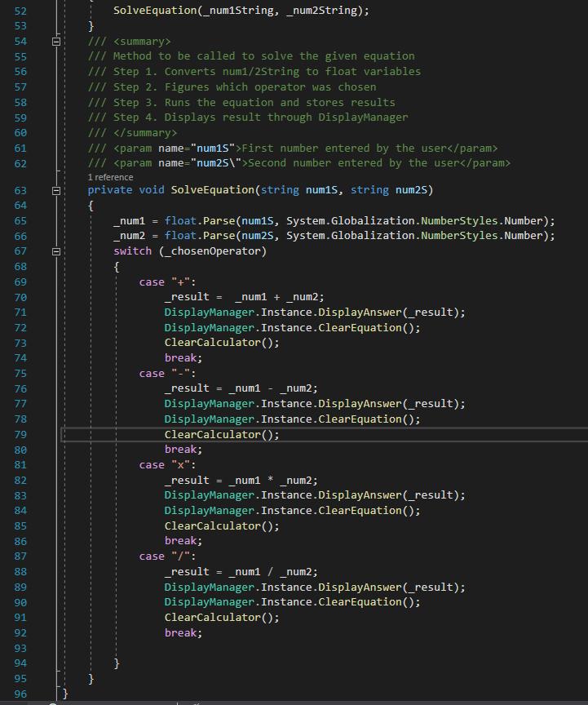The height and width of the screenshot is (705, 588).
Task: Click 'Instance' on line 83
Action: (x=286, y=495)
